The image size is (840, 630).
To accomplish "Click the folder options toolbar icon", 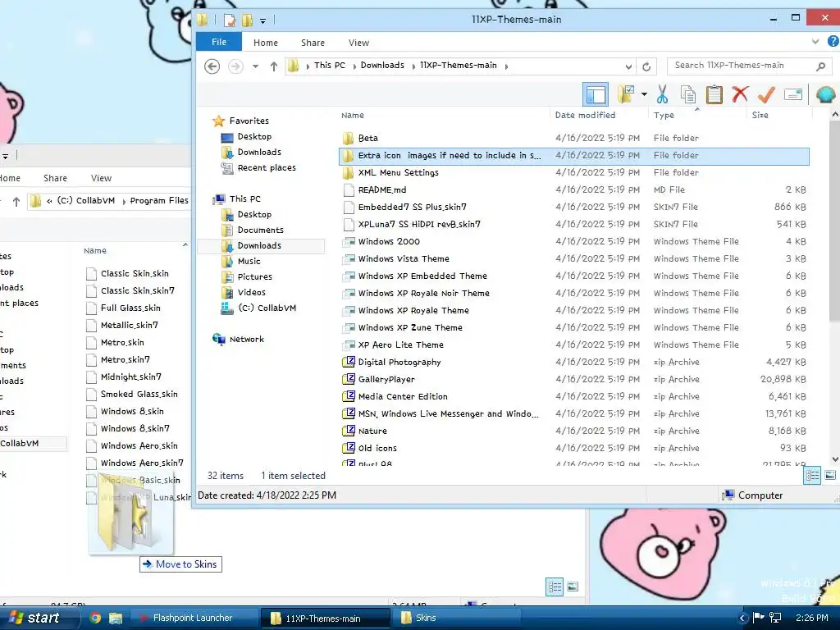I will coord(626,95).
